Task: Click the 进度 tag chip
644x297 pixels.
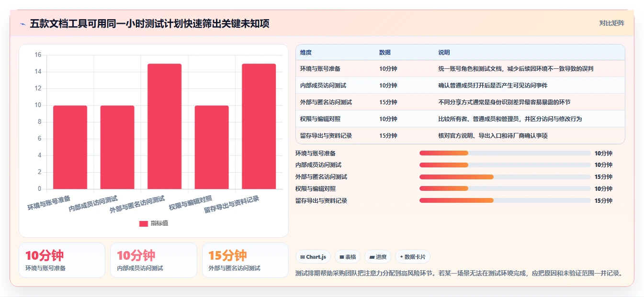Action: [x=378, y=257]
